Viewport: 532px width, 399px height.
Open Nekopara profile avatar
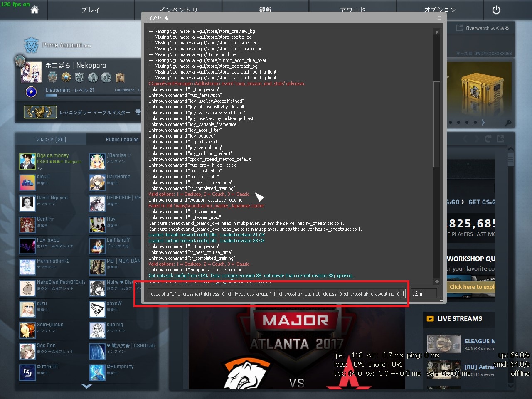[x=31, y=72]
